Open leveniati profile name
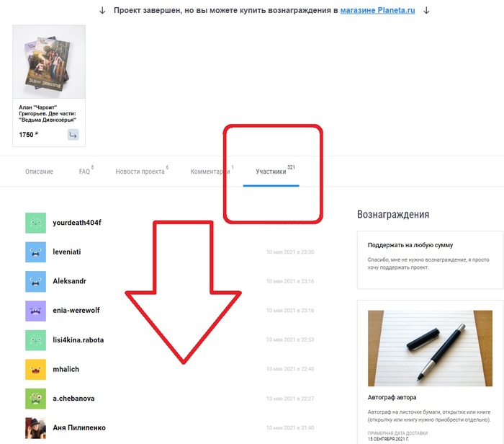This screenshot has height=444, width=504. (x=67, y=252)
